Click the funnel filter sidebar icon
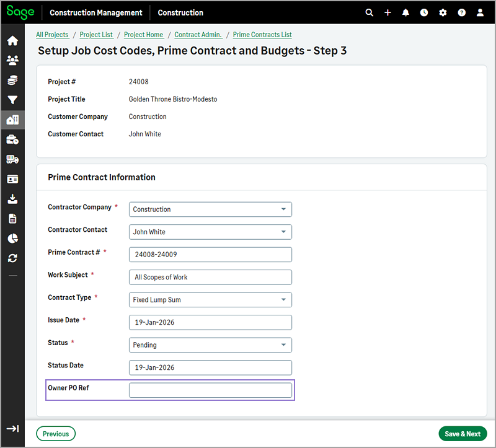This screenshot has width=496, height=448. (x=12, y=100)
